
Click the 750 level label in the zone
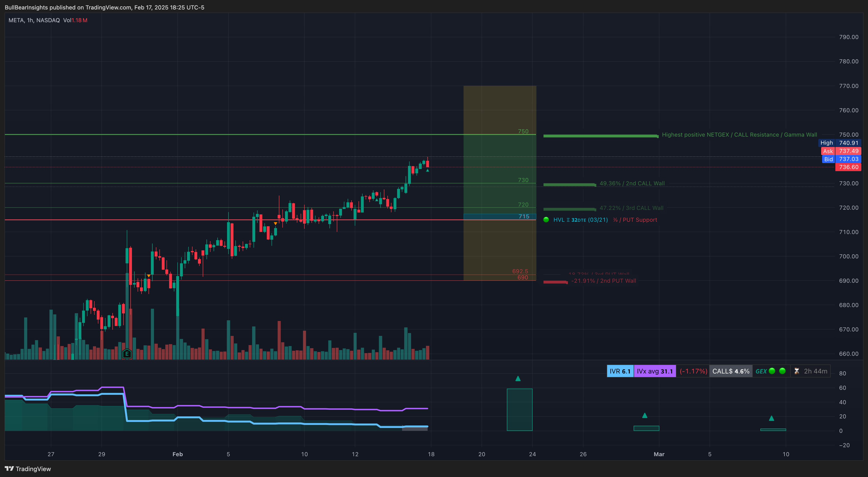523,131
